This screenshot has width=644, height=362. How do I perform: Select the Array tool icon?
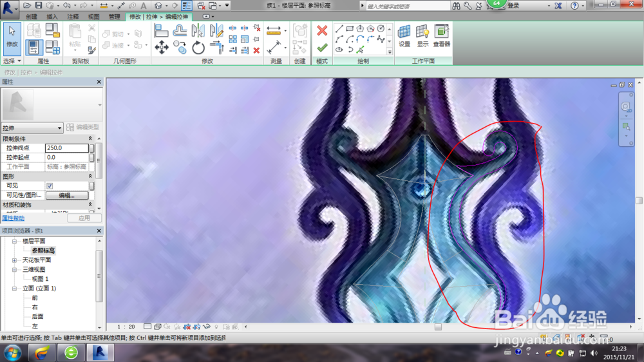pos(233,39)
